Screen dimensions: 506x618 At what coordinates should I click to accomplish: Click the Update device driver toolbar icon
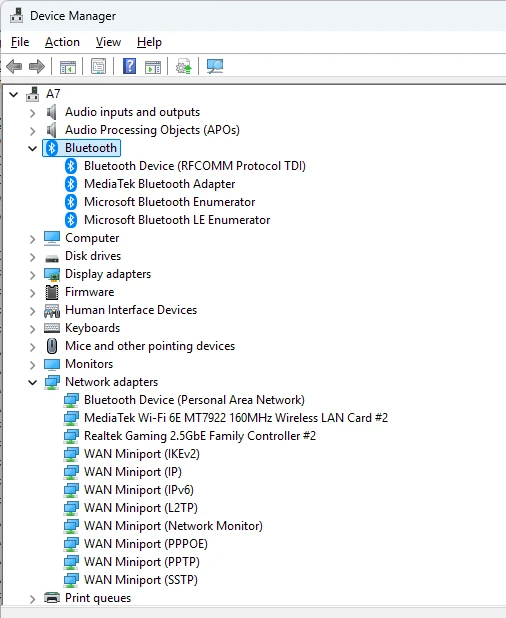pos(183,66)
